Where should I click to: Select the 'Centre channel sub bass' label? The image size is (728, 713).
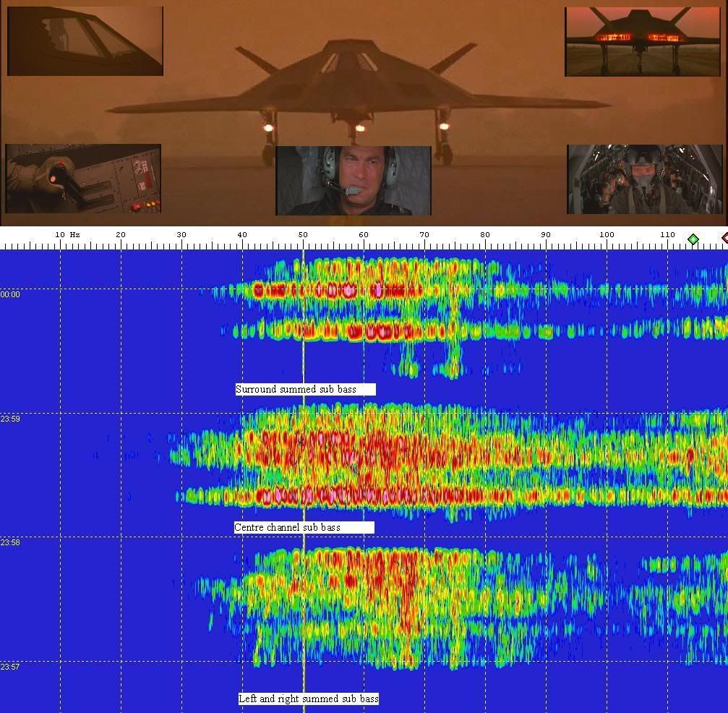[304, 528]
